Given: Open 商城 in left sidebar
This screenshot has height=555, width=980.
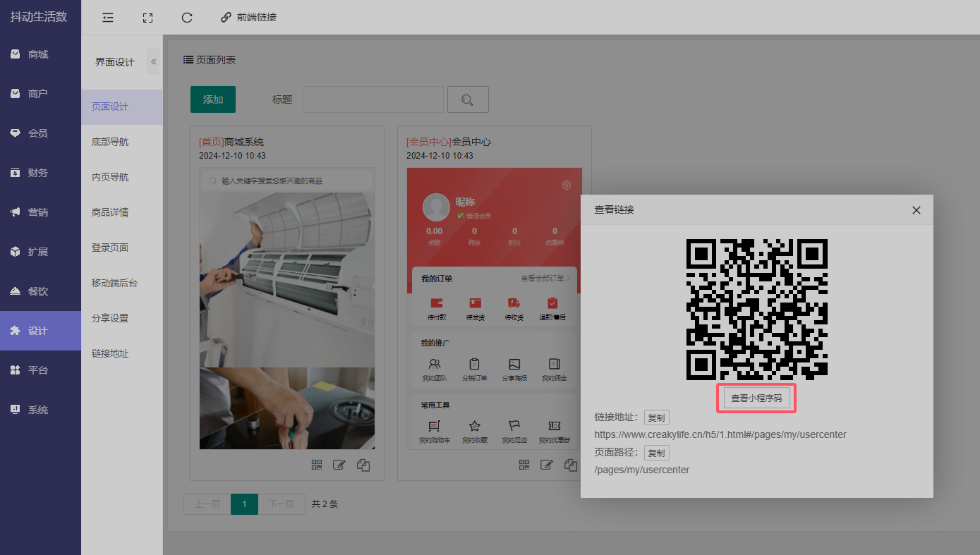Looking at the screenshot, I should [x=40, y=54].
